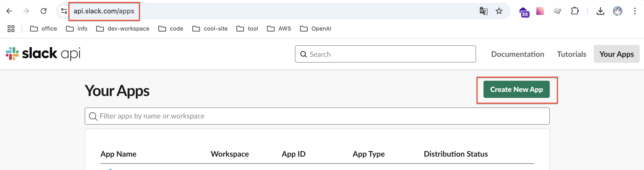This screenshot has width=644, height=170.
Task: Bookmark this page with the star icon
Action: point(499,11)
